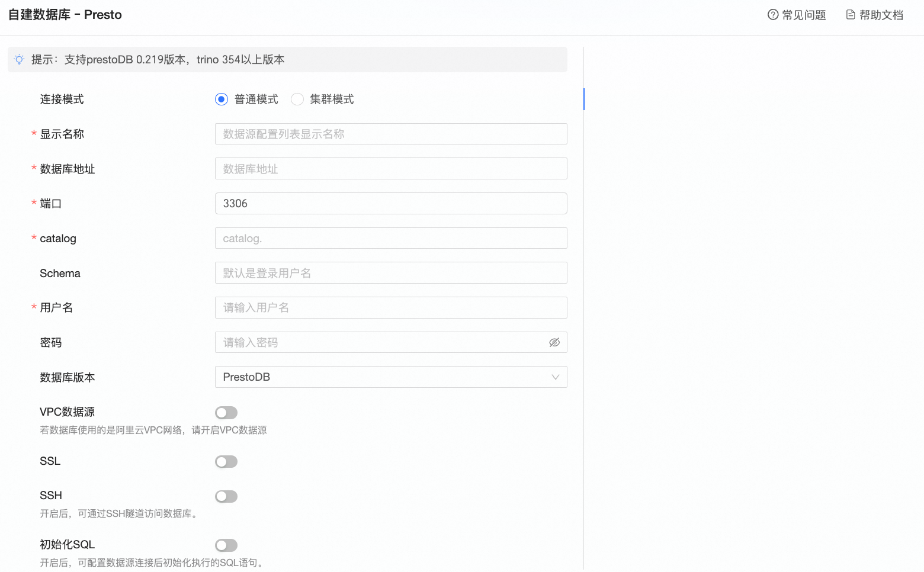
Task: Click the 数据库版本 field label
Action: 68,377
